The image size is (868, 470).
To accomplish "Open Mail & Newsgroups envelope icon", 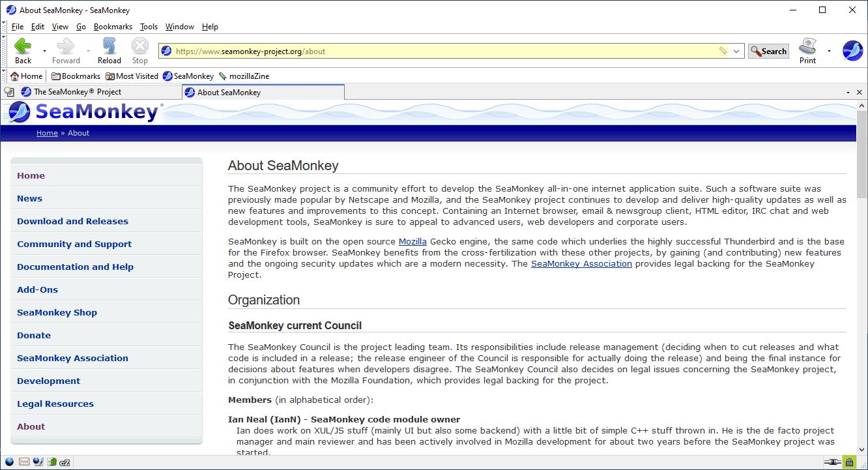I will (x=24, y=462).
